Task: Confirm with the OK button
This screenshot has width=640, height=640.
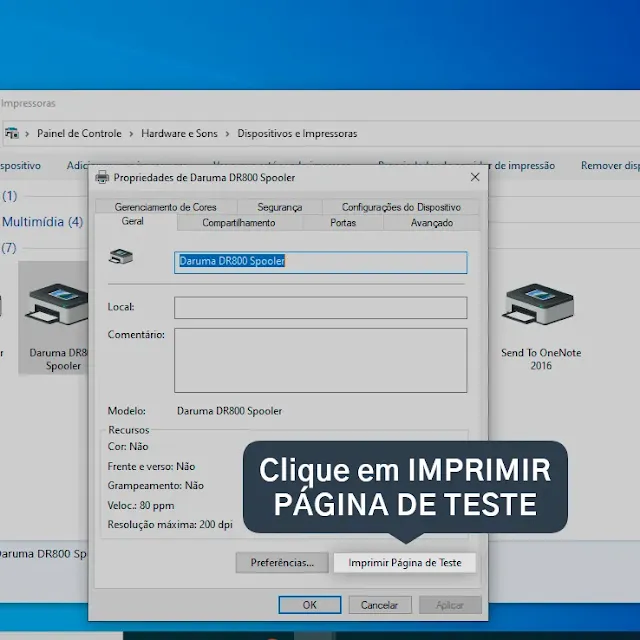Action: 310,604
